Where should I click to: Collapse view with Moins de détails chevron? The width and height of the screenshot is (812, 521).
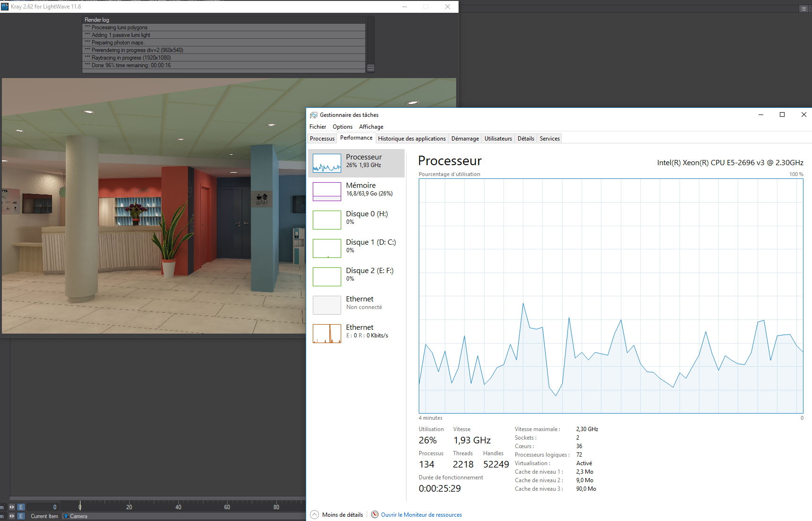[315, 514]
